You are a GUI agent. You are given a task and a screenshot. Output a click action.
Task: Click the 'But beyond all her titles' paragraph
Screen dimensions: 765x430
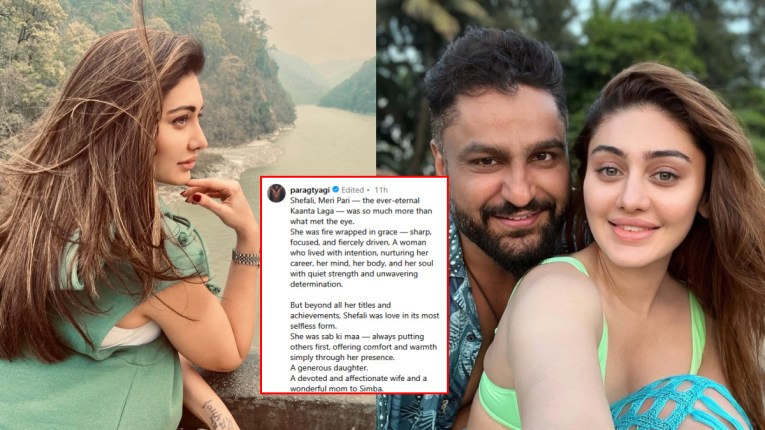point(364,315)
